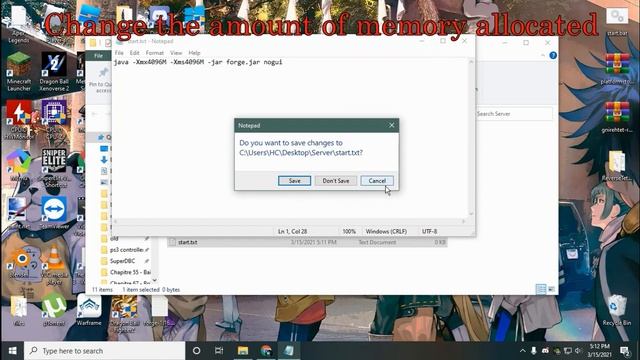
Task: Open Notepad's Edit menu
Action: [x=134, y=53]
